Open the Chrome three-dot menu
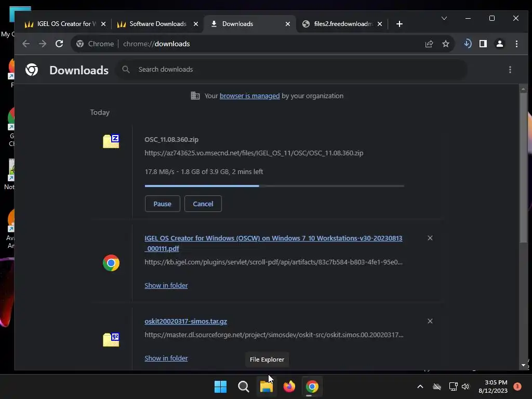This screenshot has height=399, width=532. [x=516, y=44]
